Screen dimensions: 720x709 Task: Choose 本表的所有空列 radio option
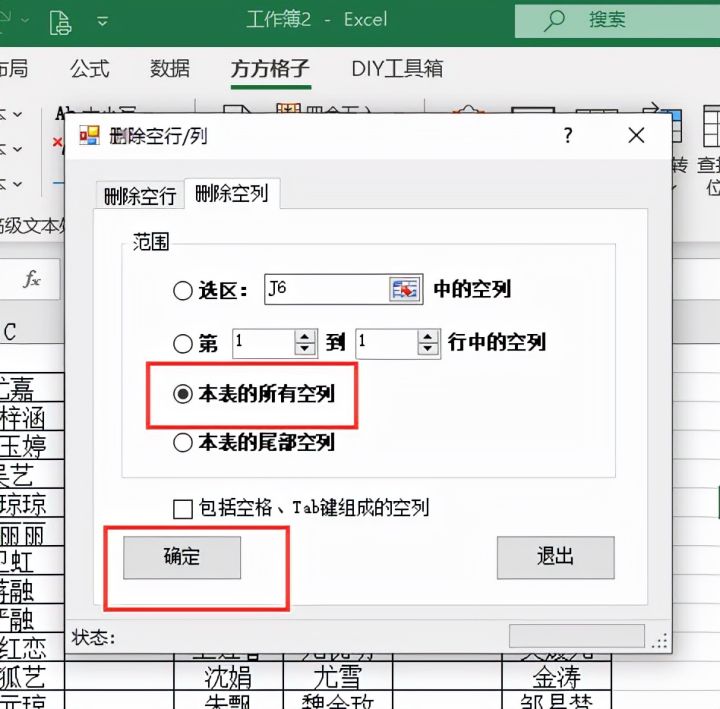[x=183, y=394]
